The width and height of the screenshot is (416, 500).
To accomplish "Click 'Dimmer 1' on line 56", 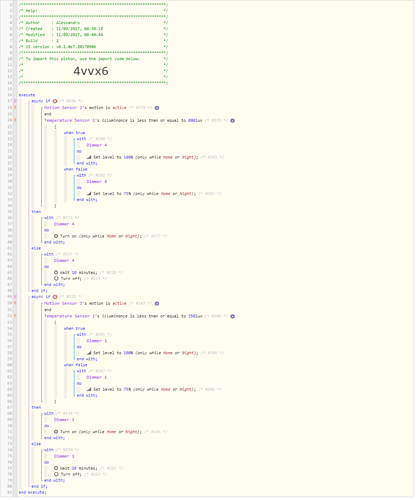I will tap(97, 341).
